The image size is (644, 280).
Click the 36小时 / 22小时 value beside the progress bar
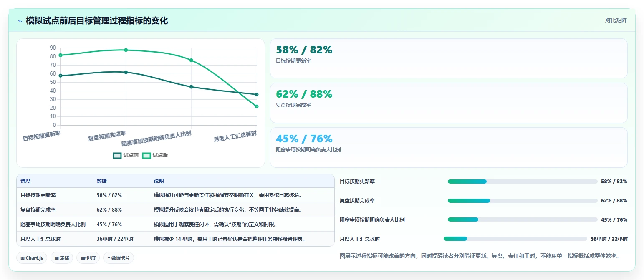[x=609, y=239]
